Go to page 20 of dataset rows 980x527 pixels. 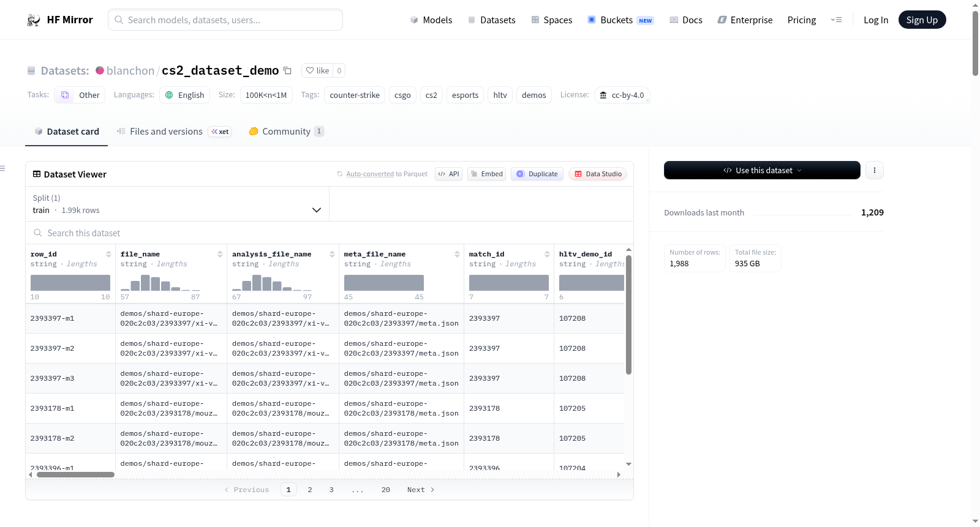pos(386,490)
